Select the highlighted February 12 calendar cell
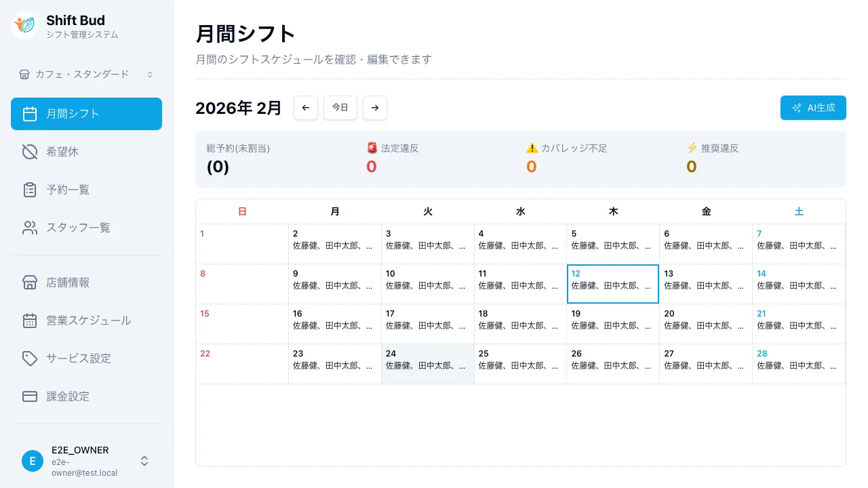This screenshot has width=868, height=488. [x=612, y=284]
